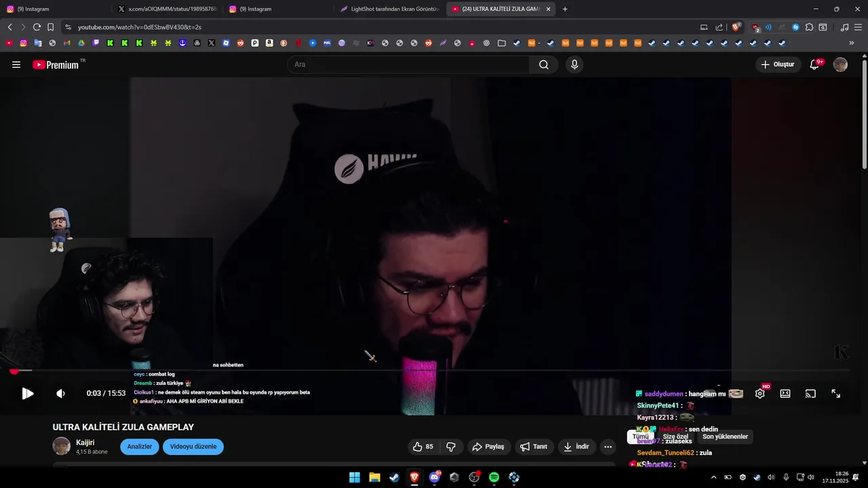Open the browser extensions puzzle icon

pos(809,27)
